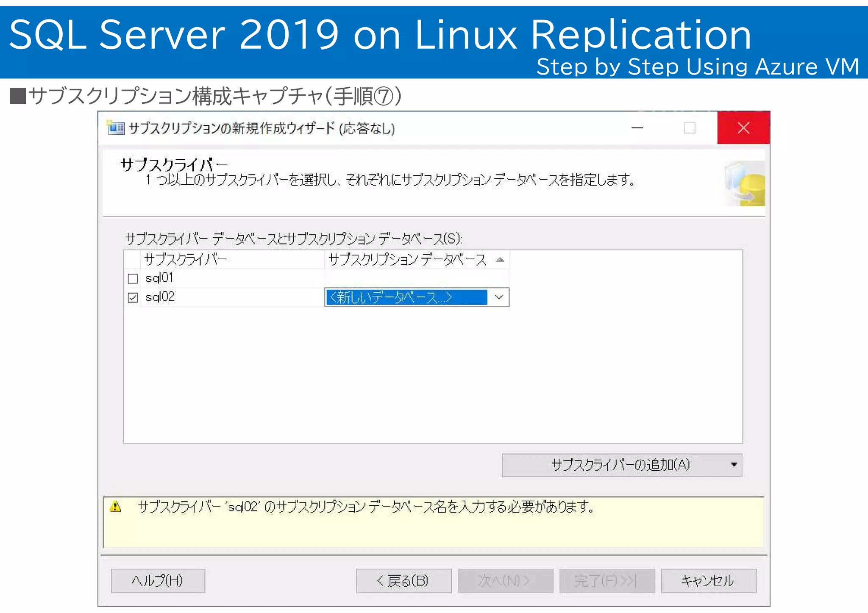Image resolution: width=868 pixels, height=613 pixels.
Task: Sort by the サブスクリプション データベース column header
Action: pyautogui.click(x=417, y=259)
